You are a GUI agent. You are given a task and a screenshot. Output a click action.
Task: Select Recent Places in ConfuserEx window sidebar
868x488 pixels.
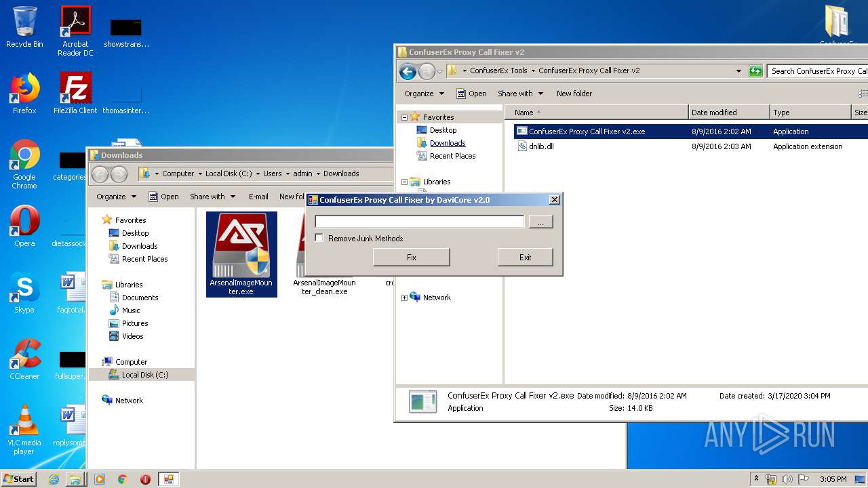452,156
